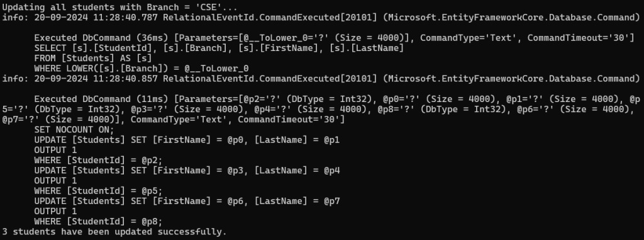Click the '3 students have been updated' message
Image resolution: width=644 pixels, height=240 pixels.
pyautogui.click(x=114, y=232)
